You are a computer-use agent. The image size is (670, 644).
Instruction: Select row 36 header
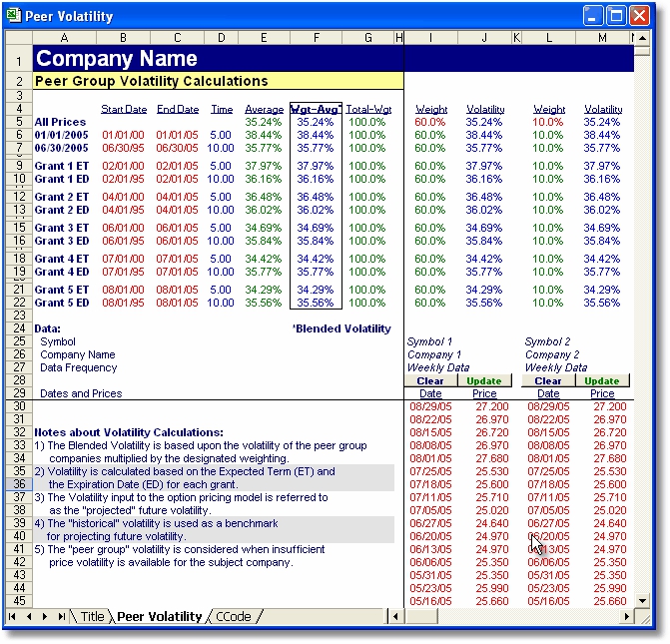pyautogui.click(x=18, y=484)
